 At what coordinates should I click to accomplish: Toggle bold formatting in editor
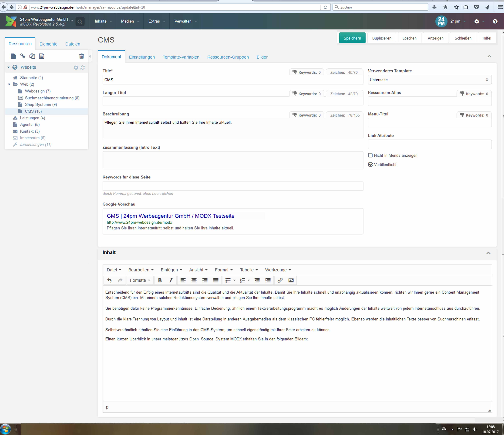(x=160, y=280)
